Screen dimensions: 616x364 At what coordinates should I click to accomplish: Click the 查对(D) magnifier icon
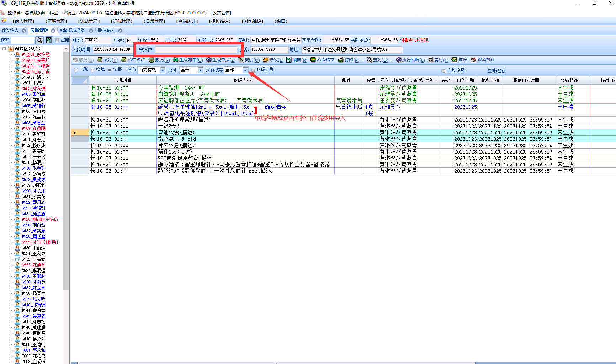tap(370, 60)
